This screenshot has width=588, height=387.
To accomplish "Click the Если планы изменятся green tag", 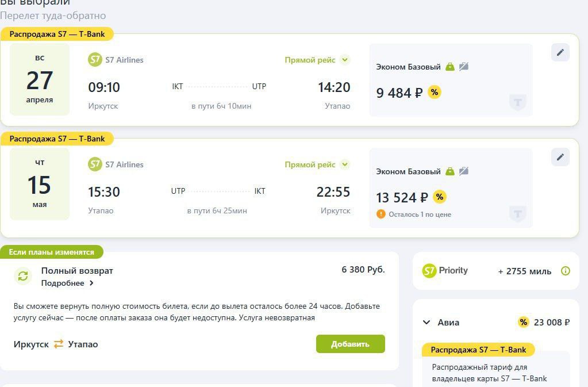I will tap(51, 252).
